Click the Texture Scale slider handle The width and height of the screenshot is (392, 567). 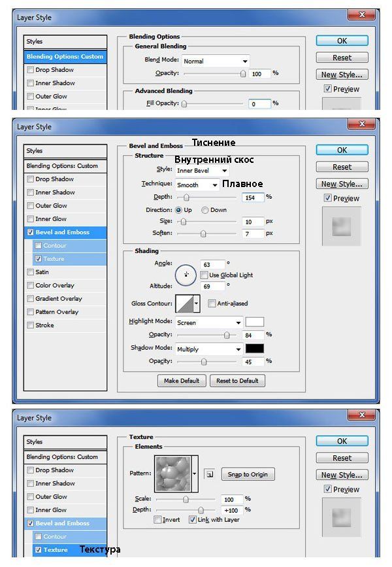[x=186, y=500]
